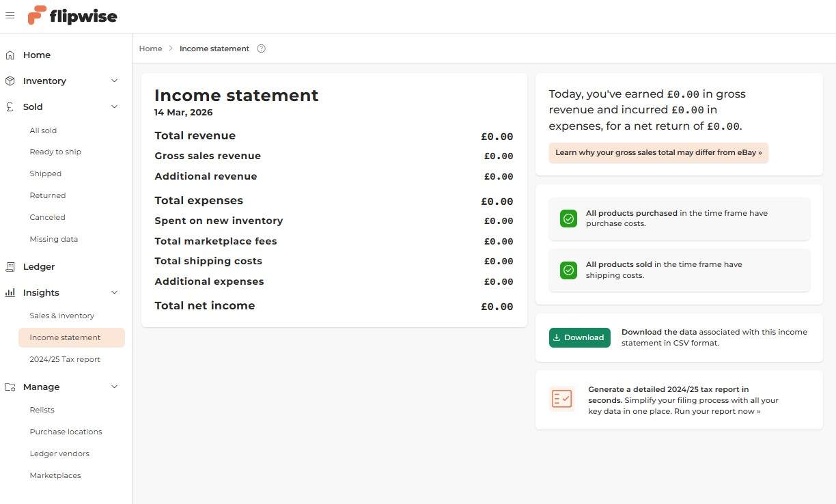Switch to the Sales & inventory view
This screenshot has width=836, height=504.
click(61, 316)
